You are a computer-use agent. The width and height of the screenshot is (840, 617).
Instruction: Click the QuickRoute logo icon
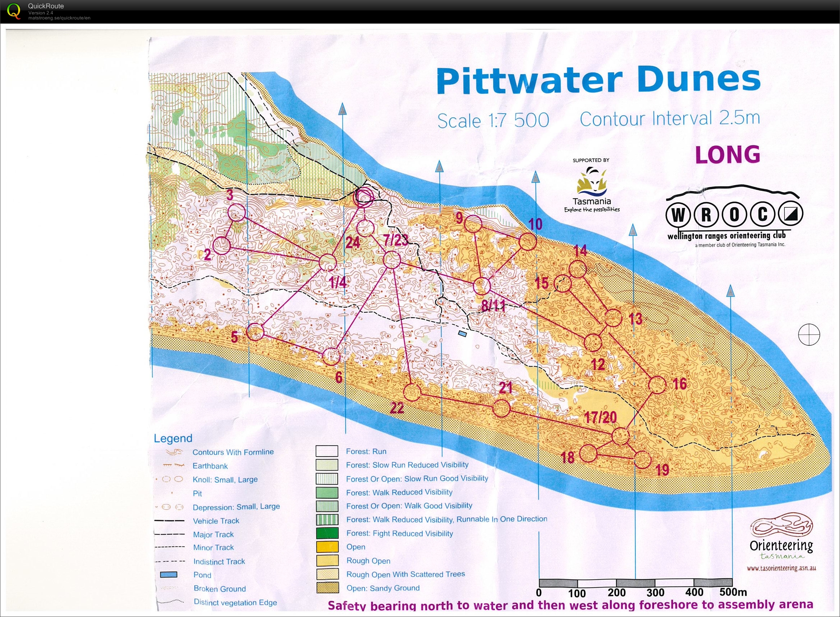14,10
